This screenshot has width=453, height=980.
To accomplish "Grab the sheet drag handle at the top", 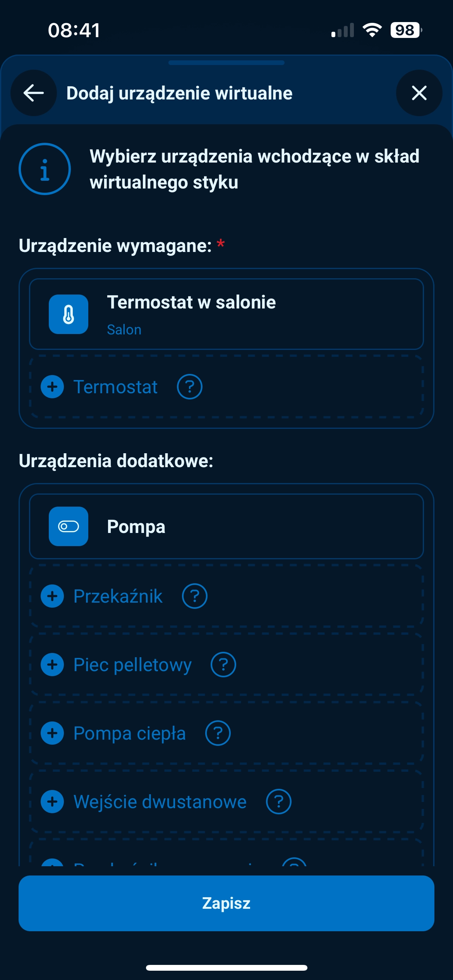I will pos(226,63).
